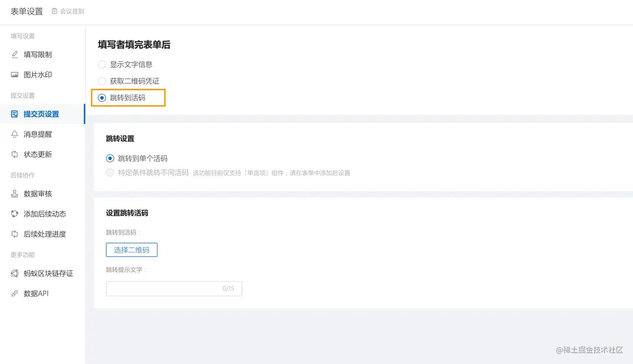Click the 更多功能 group label
The width and height of the screenshot is (633, 364).
coord(23,254)
